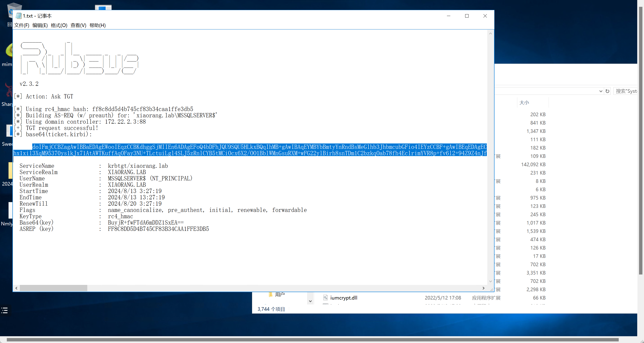Click the Rubeus version v2.3.2 text
This screenshot has width=644, height=343.
click(29, 84)
